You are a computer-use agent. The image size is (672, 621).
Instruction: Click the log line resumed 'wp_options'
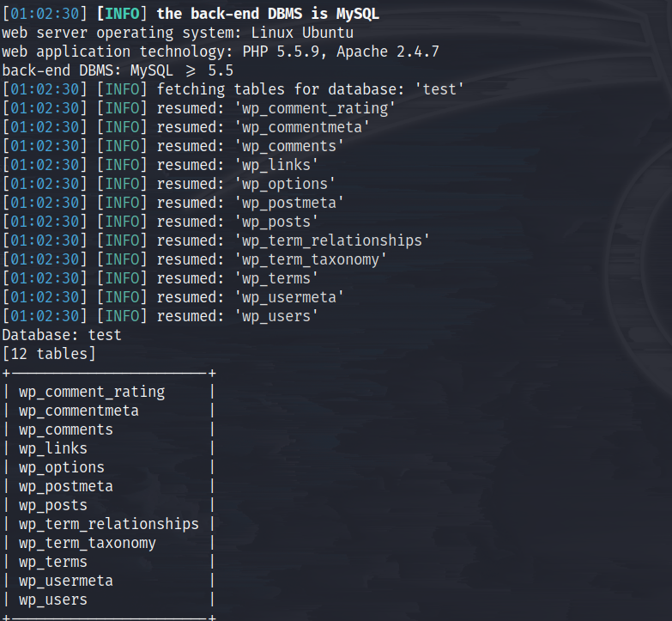(x=169, y=184)
